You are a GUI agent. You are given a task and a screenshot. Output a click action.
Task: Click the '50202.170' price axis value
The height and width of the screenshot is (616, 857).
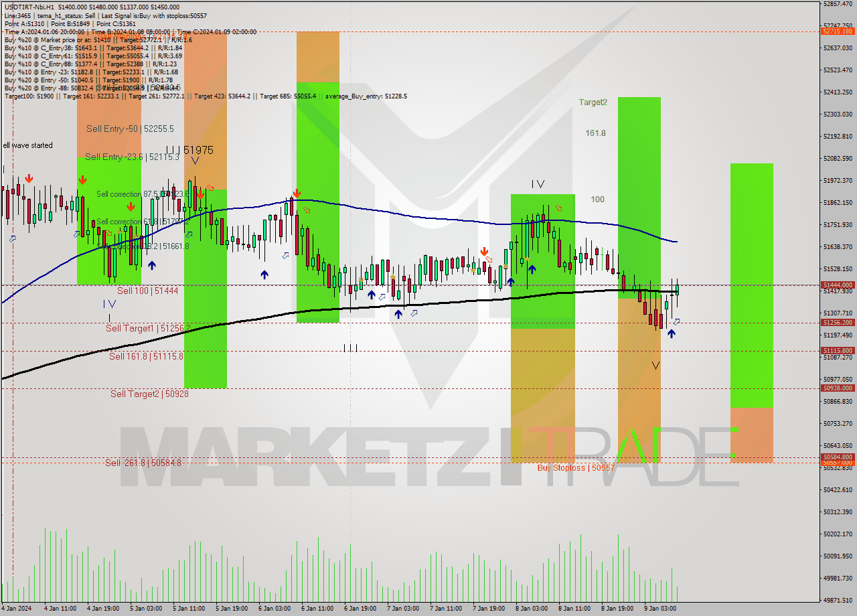tap(838, 534)
